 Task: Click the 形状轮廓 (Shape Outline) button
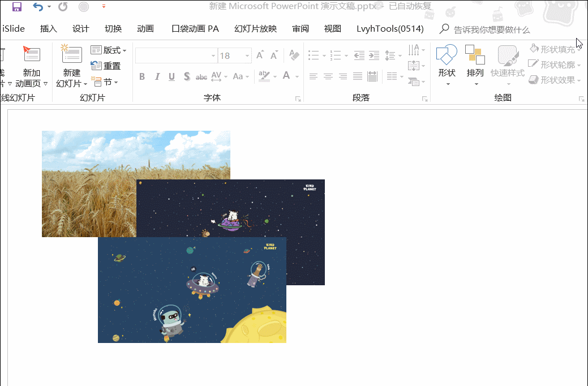555,65
